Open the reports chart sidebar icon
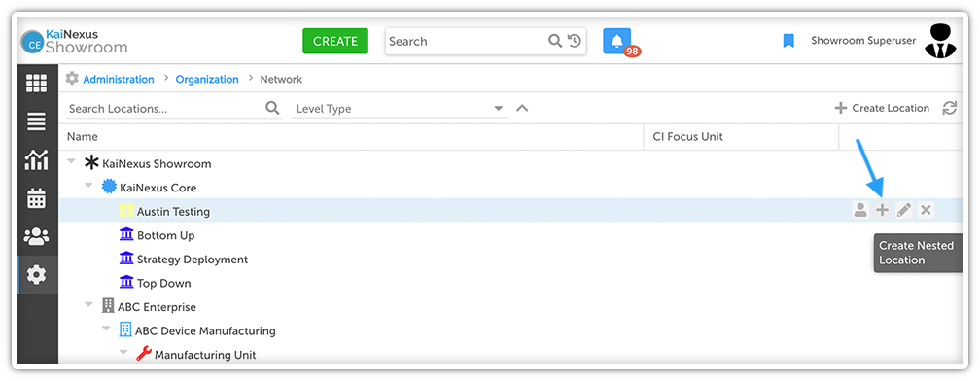The image size is (980, 381). pyautogui.click(x=36, y=160)
